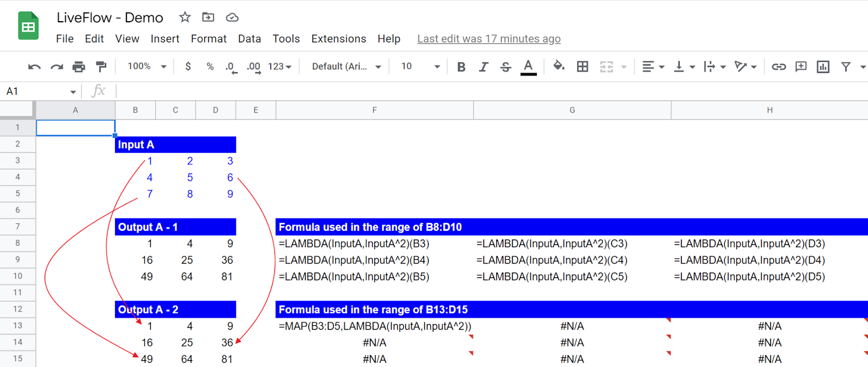Open the Google Sheets home icon

point(28,25)
